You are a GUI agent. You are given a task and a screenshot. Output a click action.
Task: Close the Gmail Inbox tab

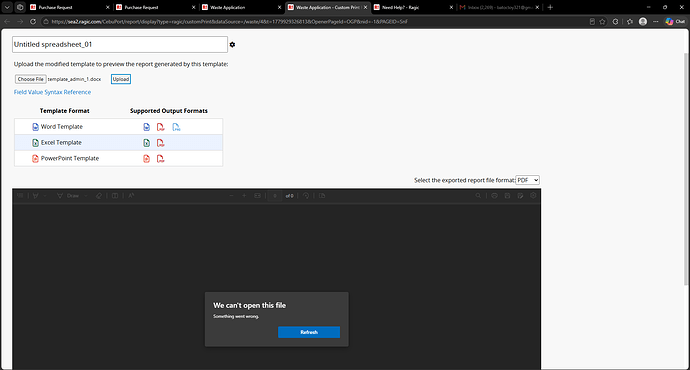[x=537, y=7]
